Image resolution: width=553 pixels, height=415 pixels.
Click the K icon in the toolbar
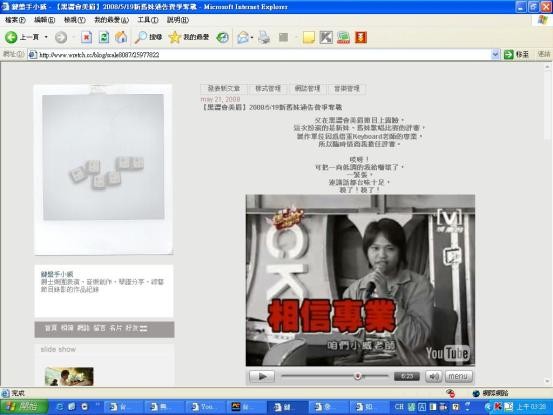tap(326, 37)
